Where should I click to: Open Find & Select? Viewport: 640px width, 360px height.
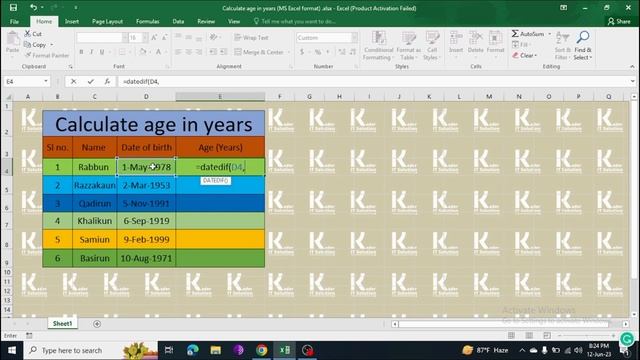click(582, 46)
